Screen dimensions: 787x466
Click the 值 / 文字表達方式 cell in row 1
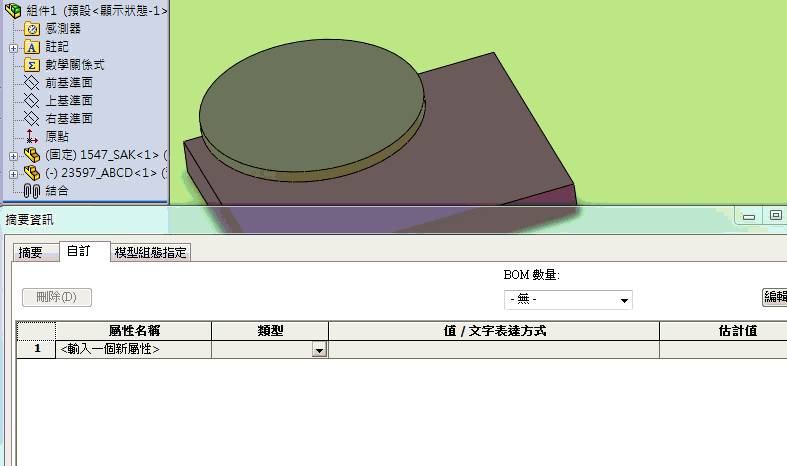pos(494,350)
